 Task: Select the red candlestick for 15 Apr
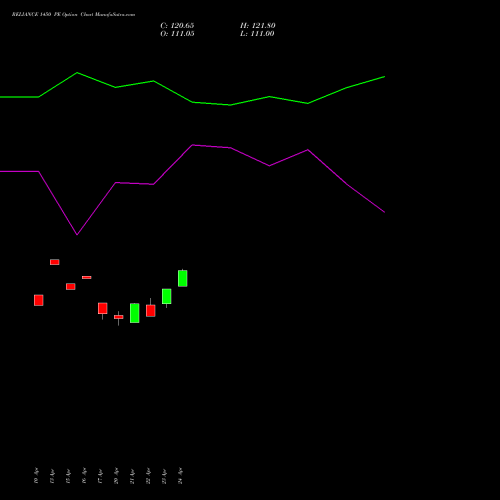click(x=71, y=286)
